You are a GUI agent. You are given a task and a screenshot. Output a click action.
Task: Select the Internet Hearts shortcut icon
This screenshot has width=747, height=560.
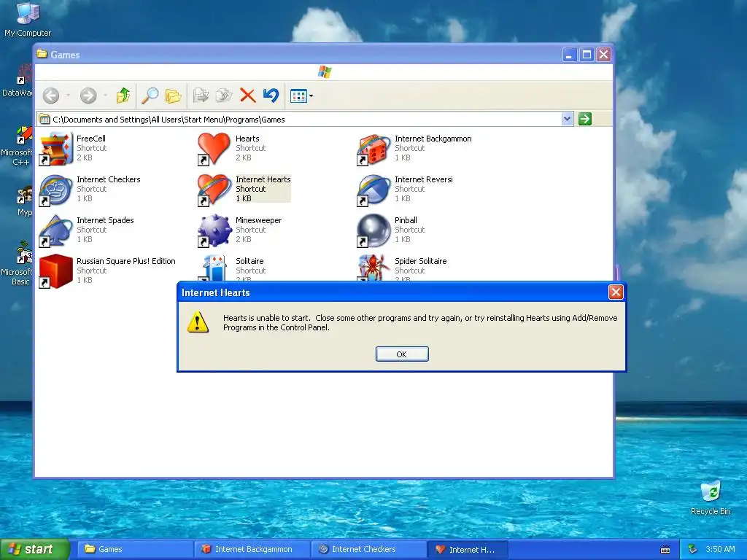pos(214,190)
